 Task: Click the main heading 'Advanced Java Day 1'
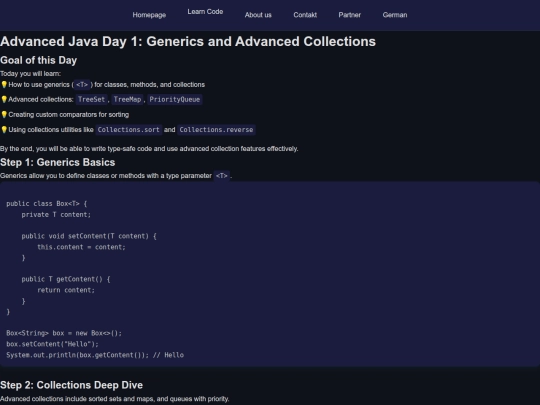click(188, 41)
